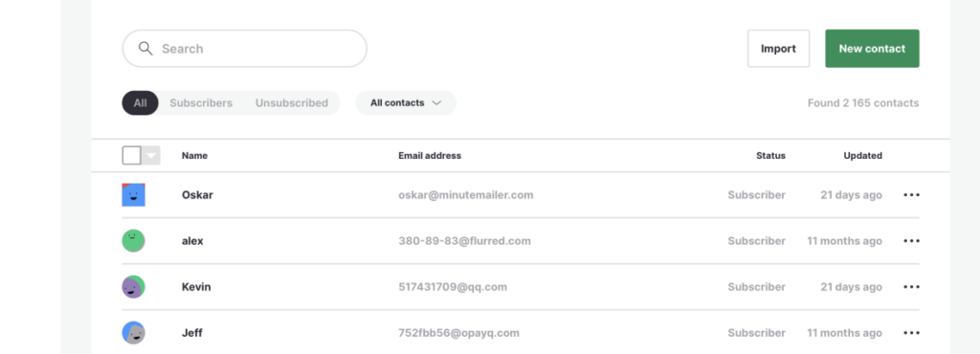
Task: Select the All filter tab
Action: (140, 103)
